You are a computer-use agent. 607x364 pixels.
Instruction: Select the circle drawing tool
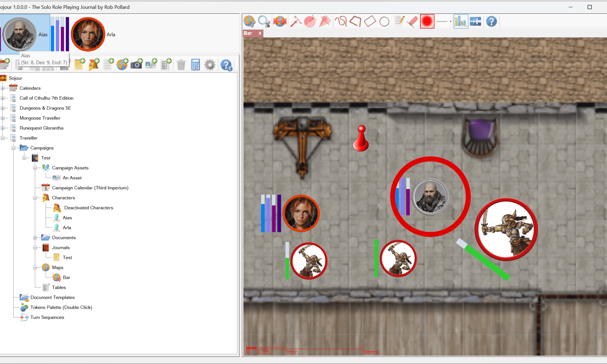[384, 22]
